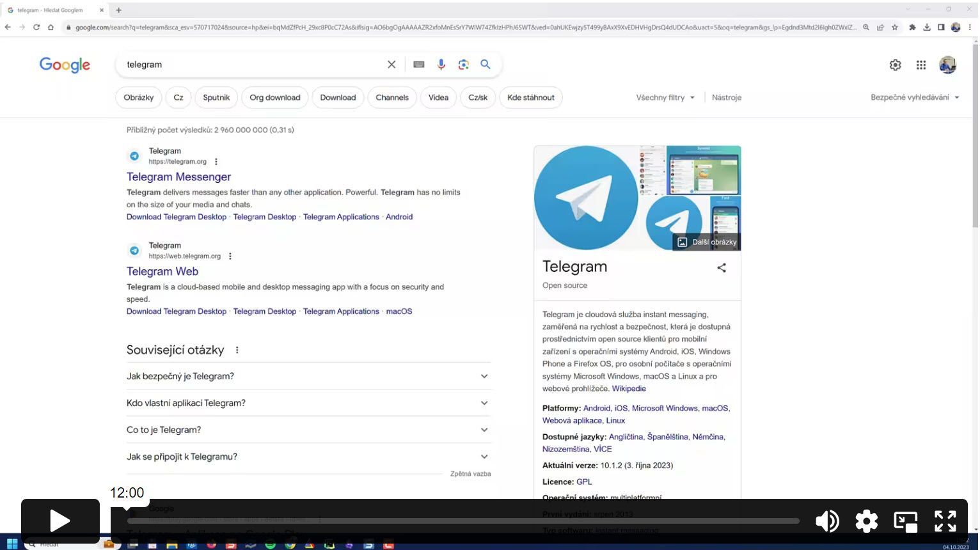Viewport: 980px width, 550px height.
Task: Seek on the video progress bar
Action: click(463, 521)
